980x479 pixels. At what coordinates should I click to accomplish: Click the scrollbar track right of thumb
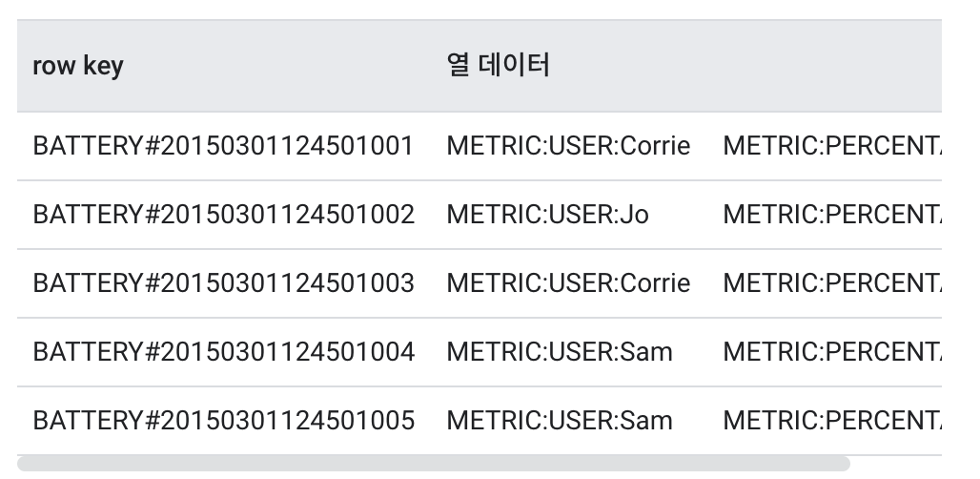pyautogui.click(x=895, y=464)
